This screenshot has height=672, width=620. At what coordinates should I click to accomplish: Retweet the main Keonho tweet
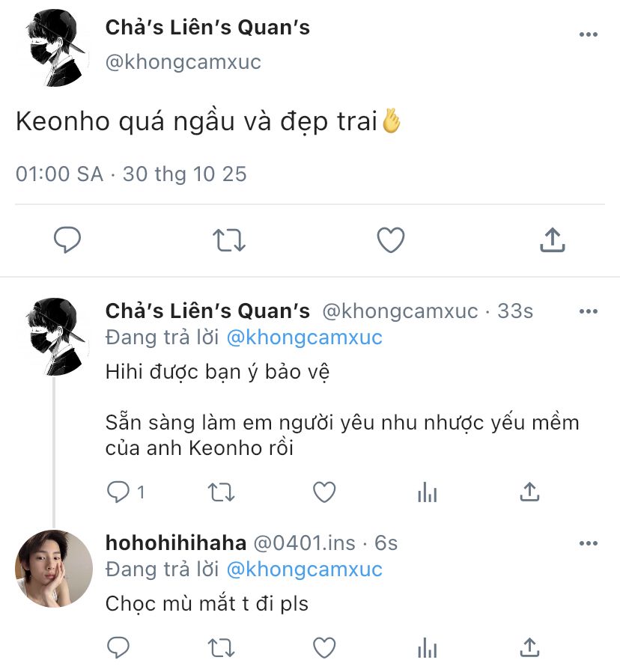[228, 240]
